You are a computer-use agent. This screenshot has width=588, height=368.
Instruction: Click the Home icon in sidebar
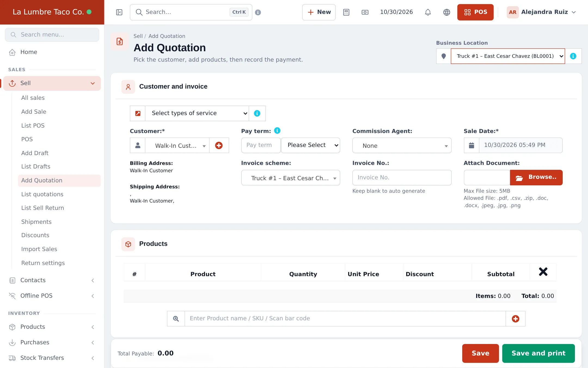tap(12, 52)
